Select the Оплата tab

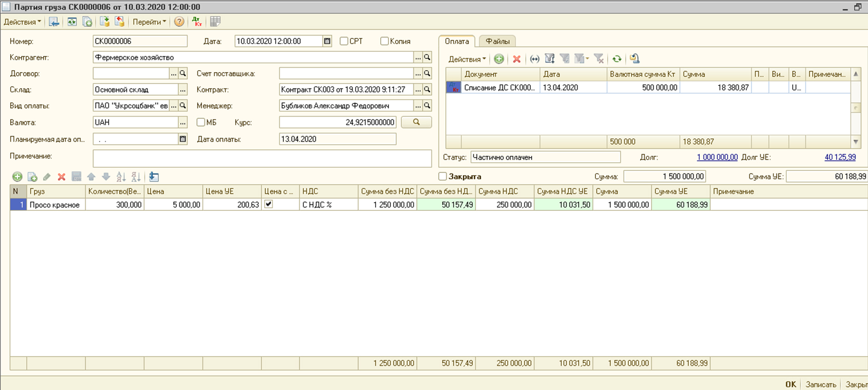point(457,41)
